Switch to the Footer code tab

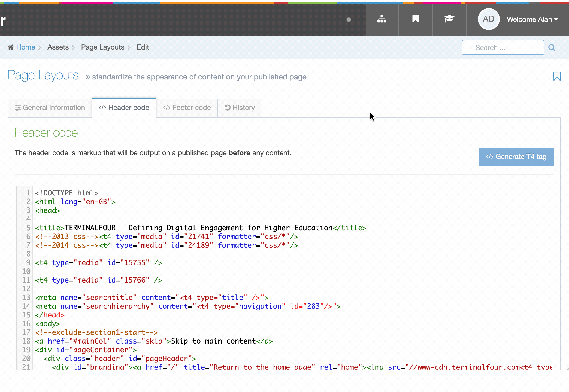(x=187, y=108)
